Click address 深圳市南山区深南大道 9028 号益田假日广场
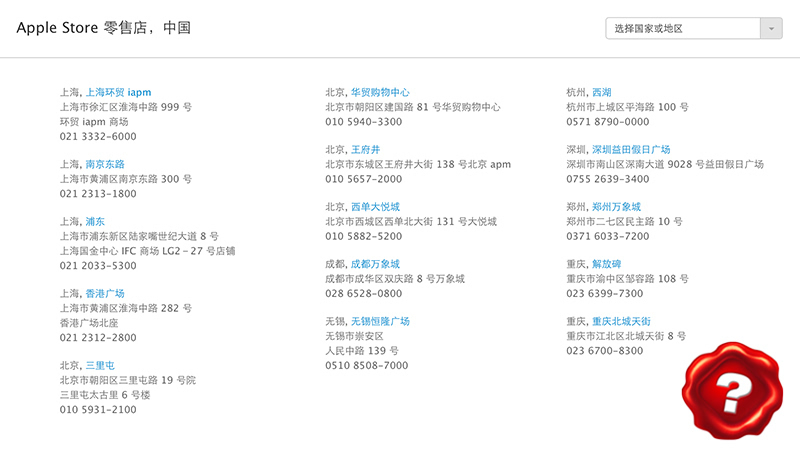 [665, 164]
